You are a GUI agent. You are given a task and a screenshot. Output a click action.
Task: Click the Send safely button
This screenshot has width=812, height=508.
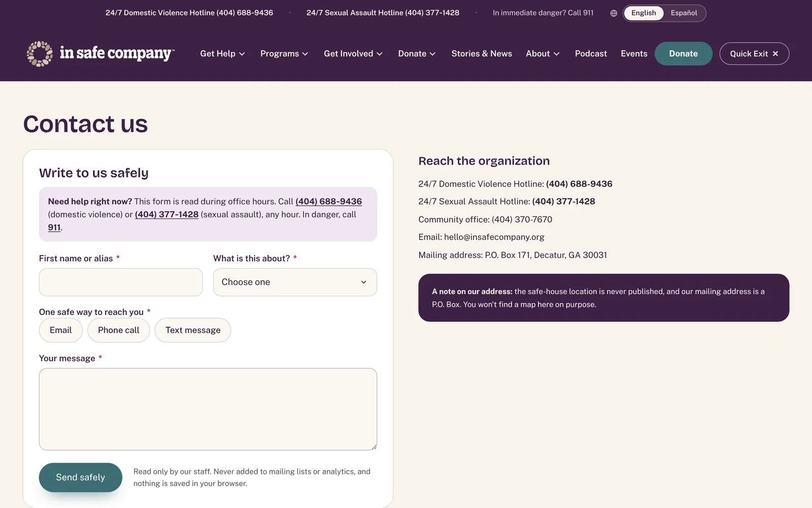(x=81, y=478)
